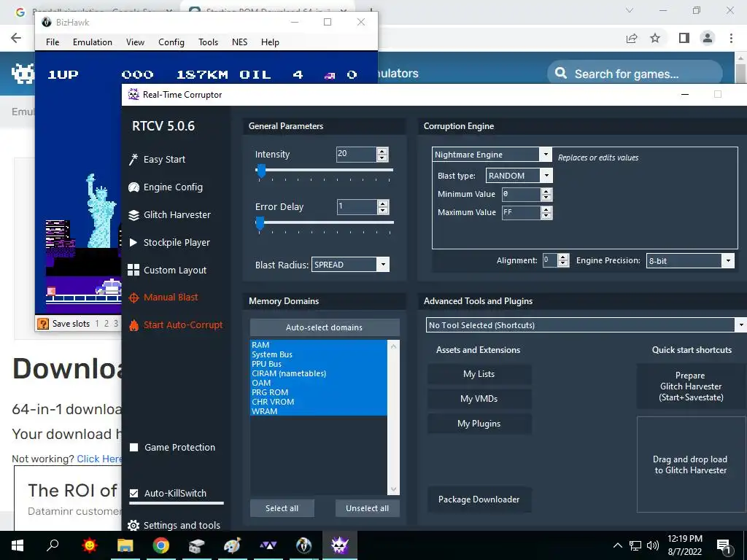This screenshot has height=560, width=747.
Task: Click Prepare Glitch Harvester shortcut
Action: pos(691,386)
